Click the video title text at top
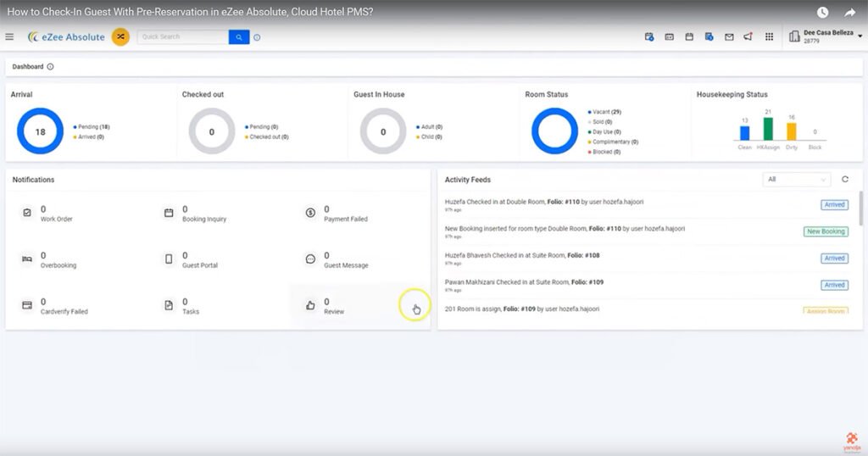This screenshot has width=868, height=456. pyautogui.click(x=190, y=12)
